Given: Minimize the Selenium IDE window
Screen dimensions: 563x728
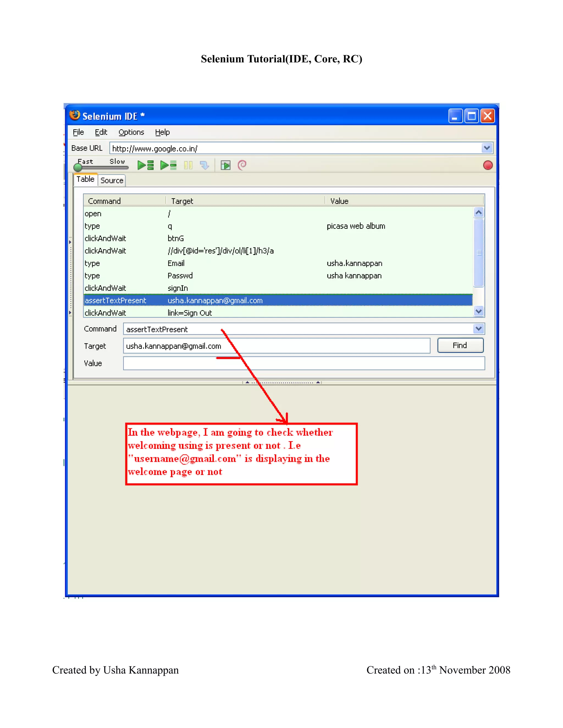Looking at the screenshot, I should [455, 116].
